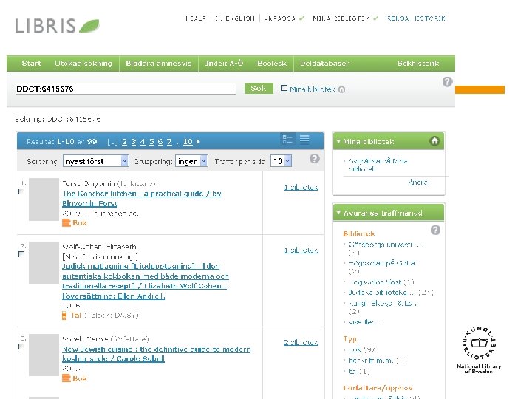
Task: Open the Utökad sökning tab
Action: tap(83, 64)
